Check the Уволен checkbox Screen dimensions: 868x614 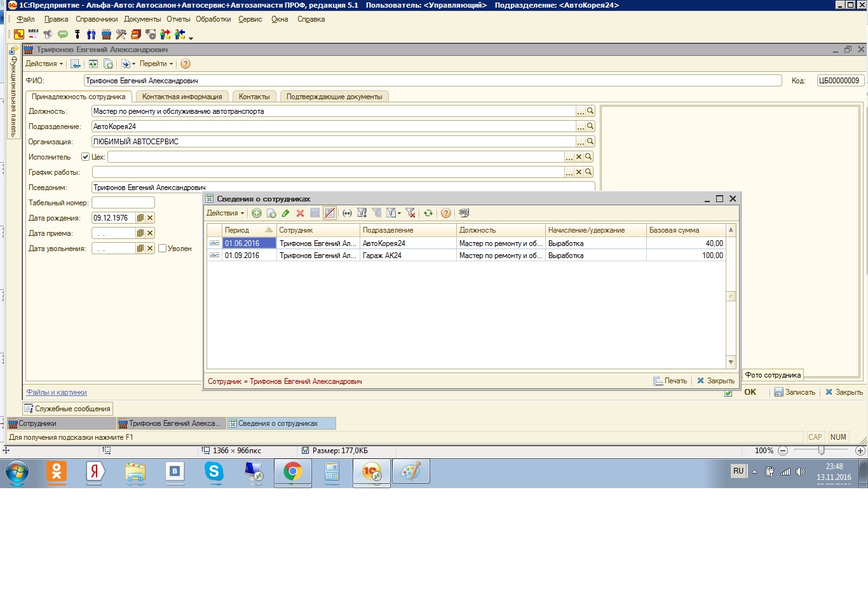coord(163,249)
